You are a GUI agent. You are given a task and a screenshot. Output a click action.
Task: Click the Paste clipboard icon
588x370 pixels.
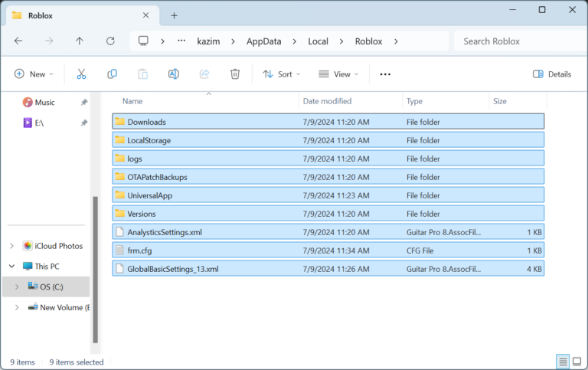pos(143,74)
